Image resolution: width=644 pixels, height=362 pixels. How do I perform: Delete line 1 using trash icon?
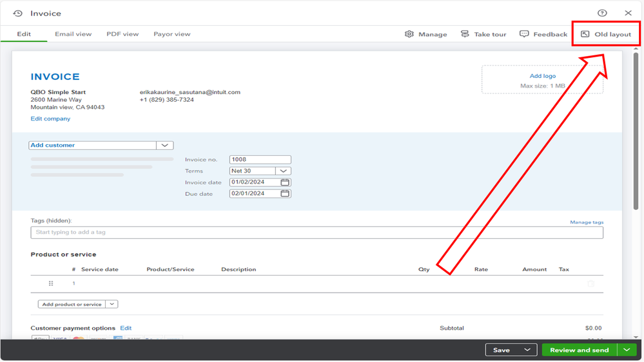(591, 283)
